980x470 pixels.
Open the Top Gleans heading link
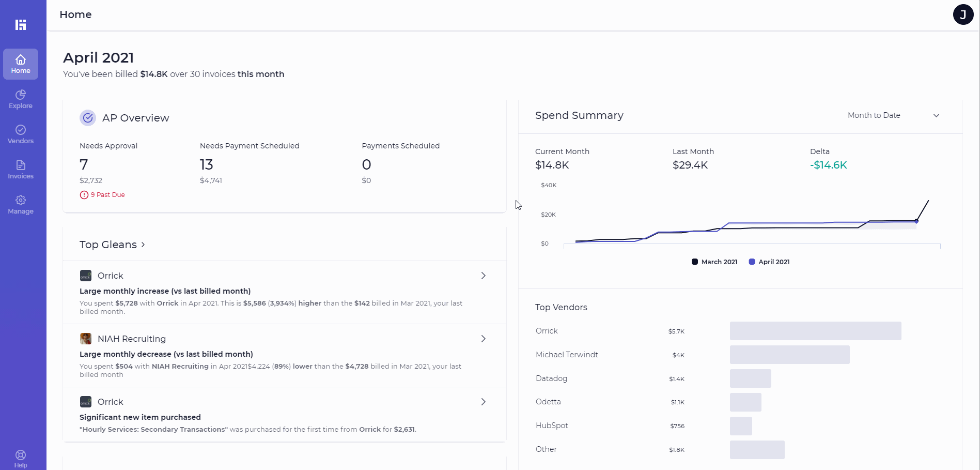point(112,245)
